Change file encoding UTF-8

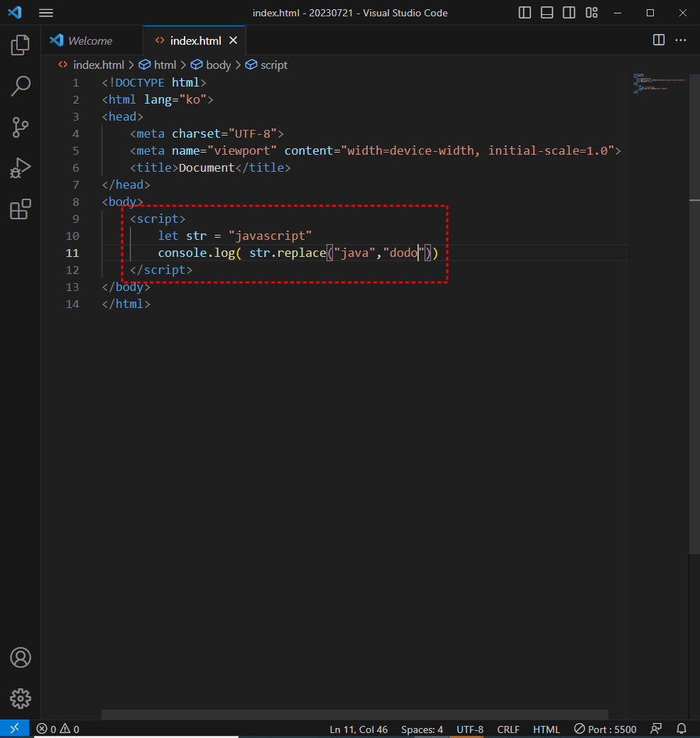[470, 729]
